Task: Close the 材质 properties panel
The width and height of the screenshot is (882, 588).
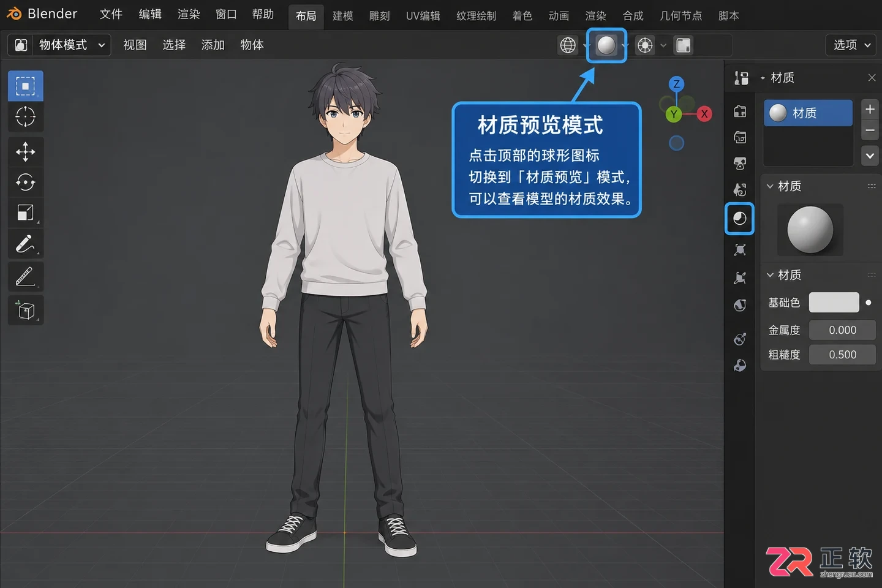Action: click(x=872, y=78)
